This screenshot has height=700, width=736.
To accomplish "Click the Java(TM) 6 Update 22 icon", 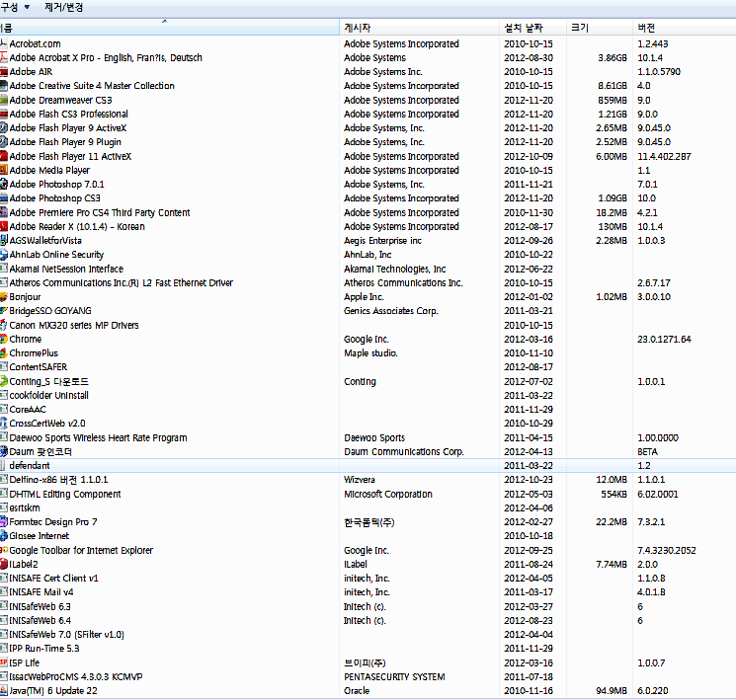I will point(4,691).
